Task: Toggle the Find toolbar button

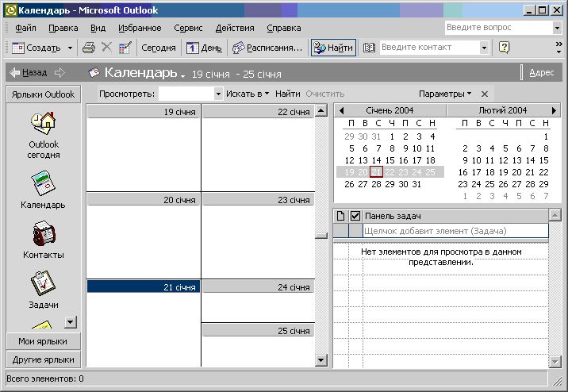Action: (333, 48)
